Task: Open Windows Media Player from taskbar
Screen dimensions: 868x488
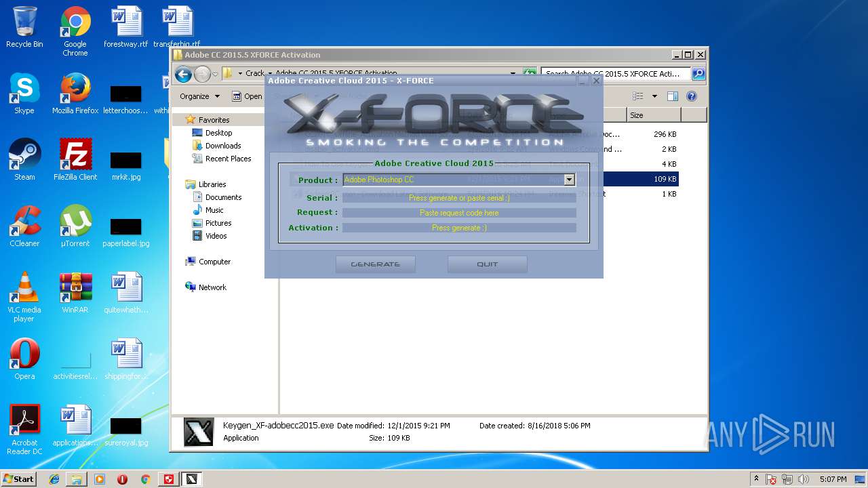Action: pyautogui.click(x=100, y=479)
